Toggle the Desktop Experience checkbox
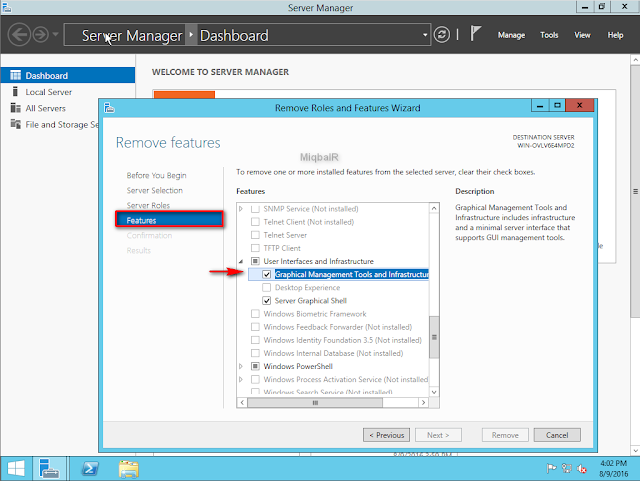Viewport: 640px width, 481px height. point(267,287)
